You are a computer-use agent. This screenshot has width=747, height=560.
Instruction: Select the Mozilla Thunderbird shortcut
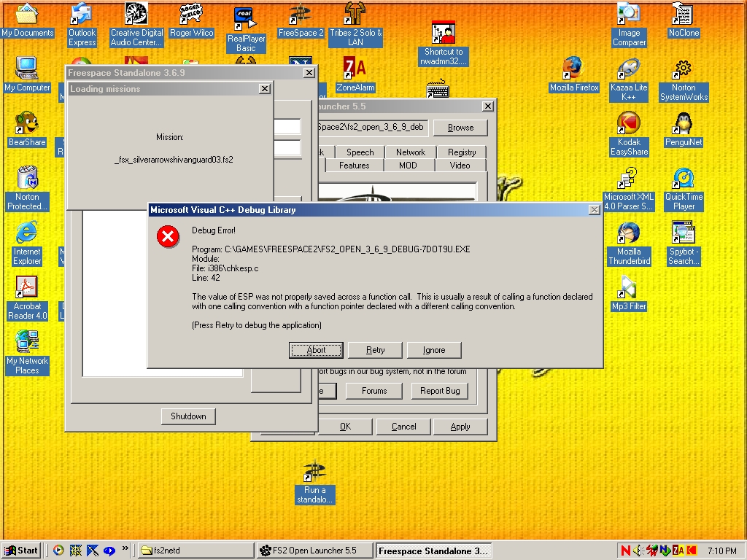[x=629, y=244]
